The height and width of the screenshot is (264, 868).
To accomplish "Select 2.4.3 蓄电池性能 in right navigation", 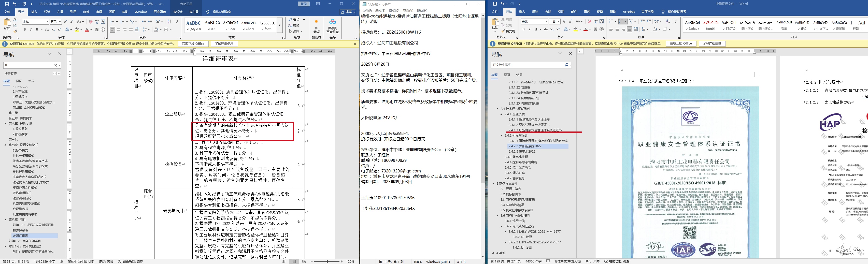I will click(x=516, y=157).
